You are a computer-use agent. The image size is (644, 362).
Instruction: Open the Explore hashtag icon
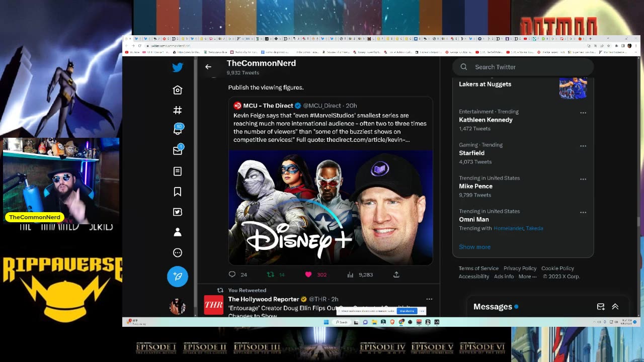pyautogui.click(x=178, y=110)
